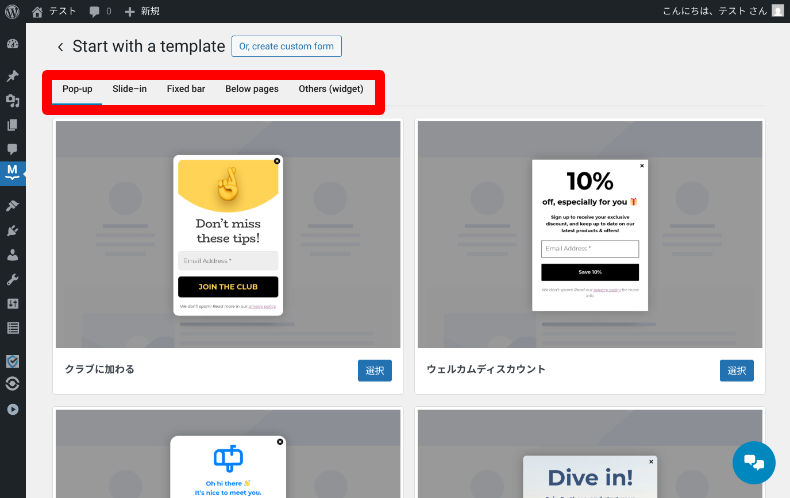Open MailPoet M icon in sidebar
The height and width of the screenshot is (498, 790).
(x=13, y=173)
